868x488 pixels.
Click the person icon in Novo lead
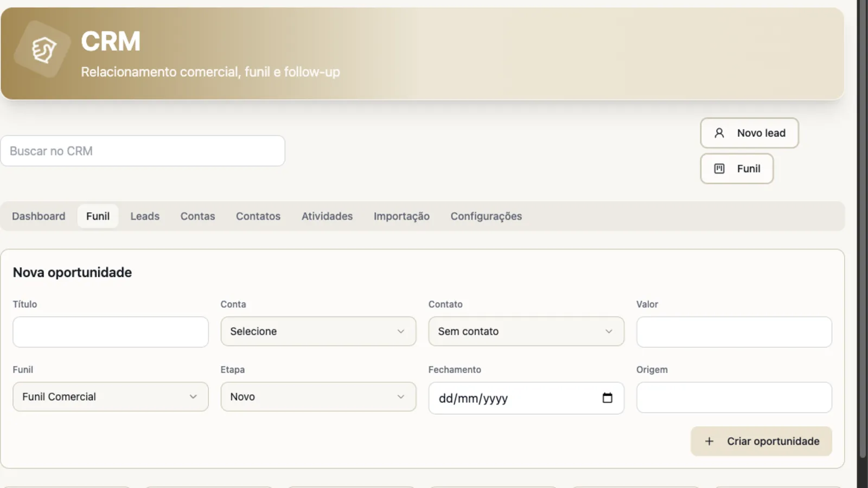click(x=719, y=133)
